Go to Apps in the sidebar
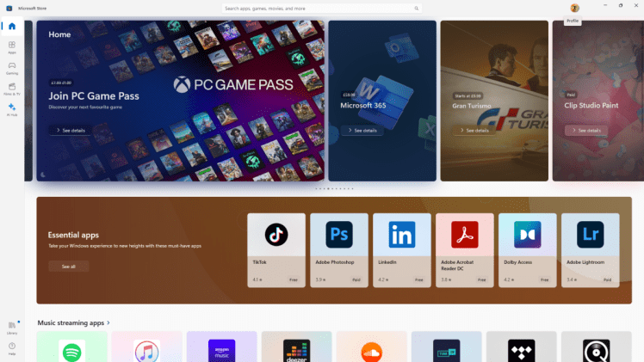644x362 pixels. tap(12, 46)
